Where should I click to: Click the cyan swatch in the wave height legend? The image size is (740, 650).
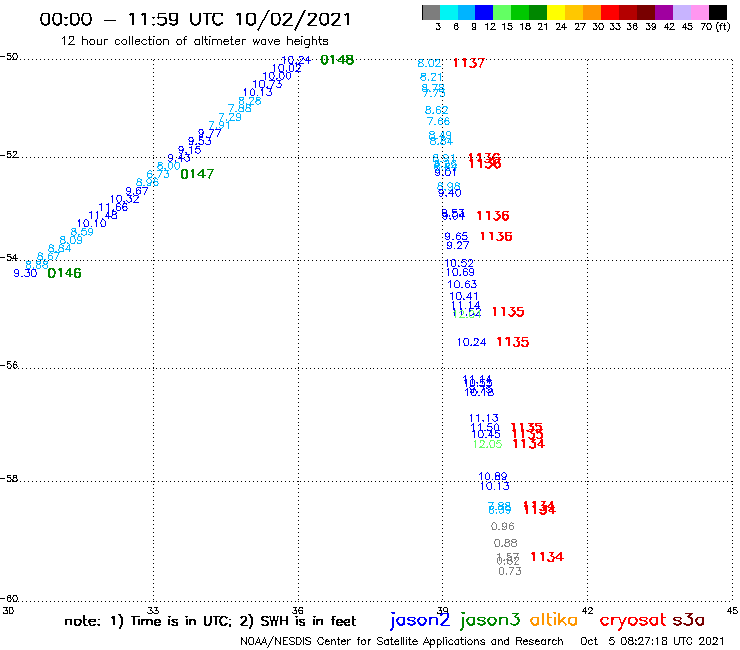click(x=448, y=12)
